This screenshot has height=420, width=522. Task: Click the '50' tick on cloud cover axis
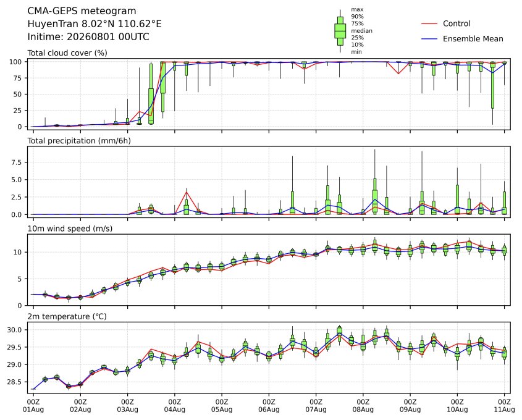tap(17, 94)
